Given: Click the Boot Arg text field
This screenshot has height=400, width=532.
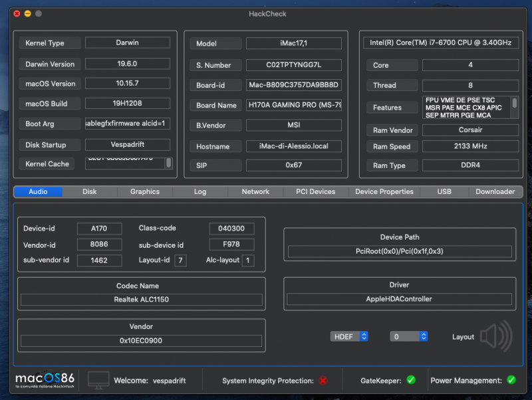Looking at the screenshot, I should [127, 124].
